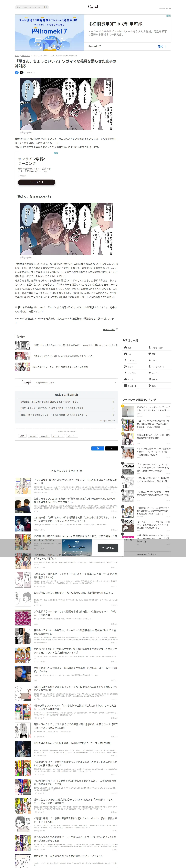Click もっと見る on airplane banner ad

[x=108, y=548]
